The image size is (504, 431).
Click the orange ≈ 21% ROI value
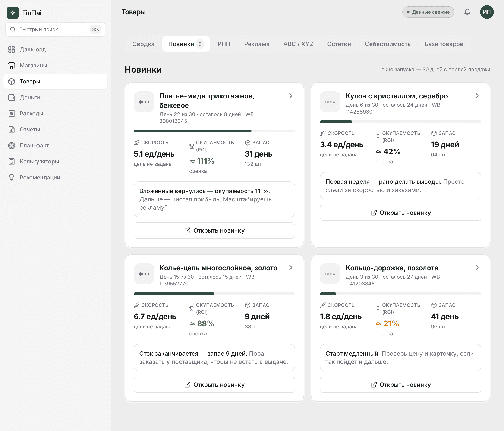(387, 323)
